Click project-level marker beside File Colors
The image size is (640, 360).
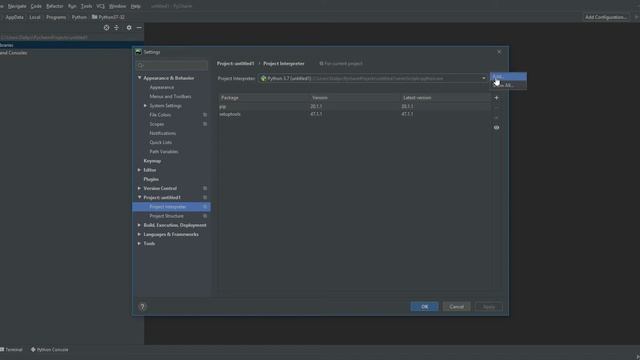point(205,115)
